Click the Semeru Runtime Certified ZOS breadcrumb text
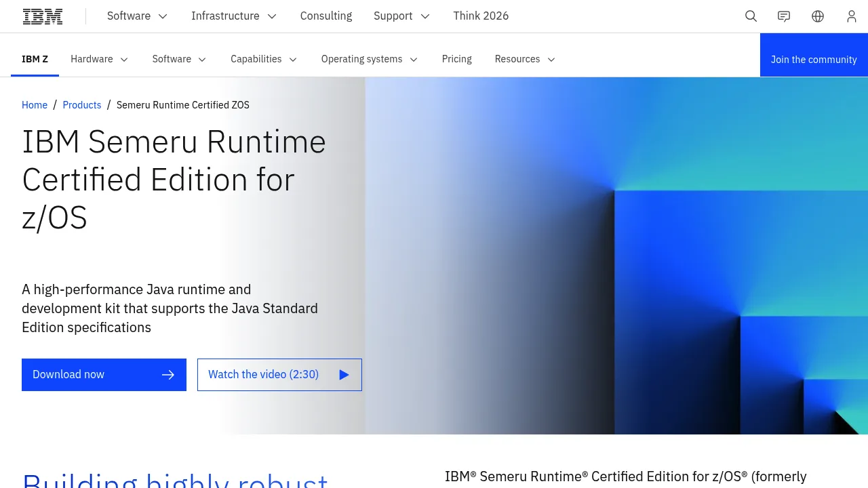The height and width of the screenshot is (488, 868). tap(183, 105)
